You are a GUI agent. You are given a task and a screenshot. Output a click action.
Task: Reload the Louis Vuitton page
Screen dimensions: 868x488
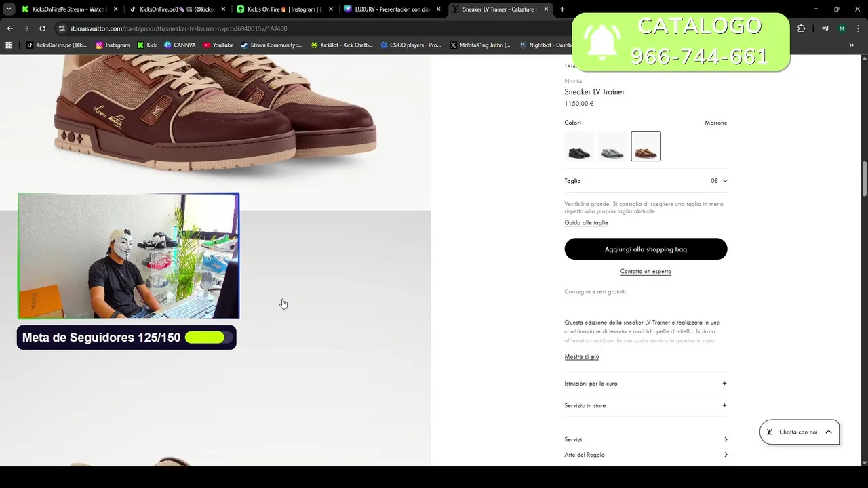(x=42, y=28)
